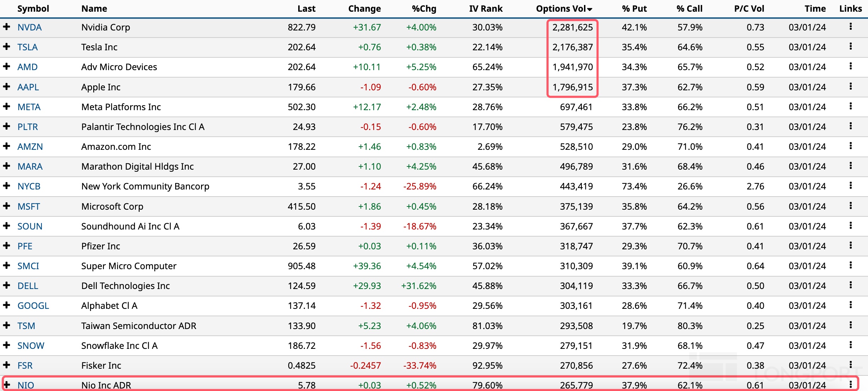
Task: Expand the PLTR row using plus sign
Action: pyautogui.click(x=6, y=126)
